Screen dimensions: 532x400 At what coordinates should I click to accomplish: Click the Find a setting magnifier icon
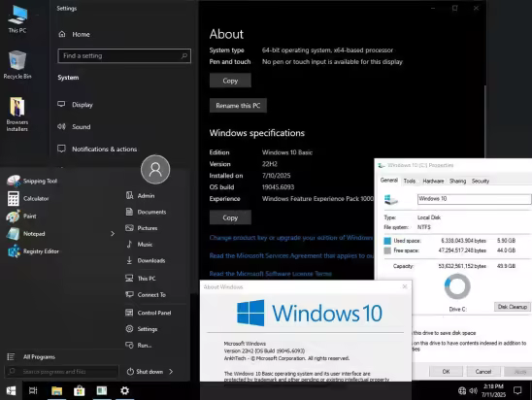tap(184, 55)
